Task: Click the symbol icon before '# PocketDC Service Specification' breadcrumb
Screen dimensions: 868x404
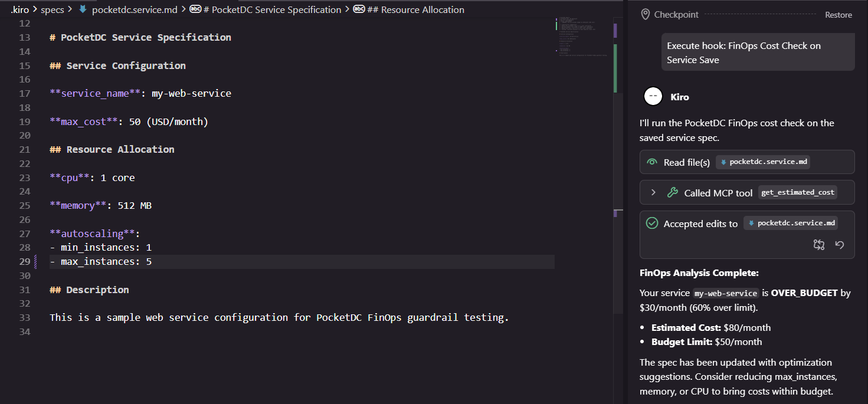Action: (195, 9)
